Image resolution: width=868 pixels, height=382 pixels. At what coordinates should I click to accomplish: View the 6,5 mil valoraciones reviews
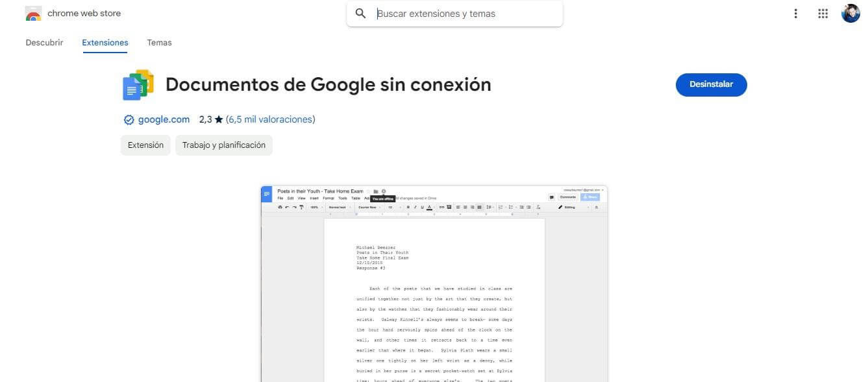(x=270, y=119)
